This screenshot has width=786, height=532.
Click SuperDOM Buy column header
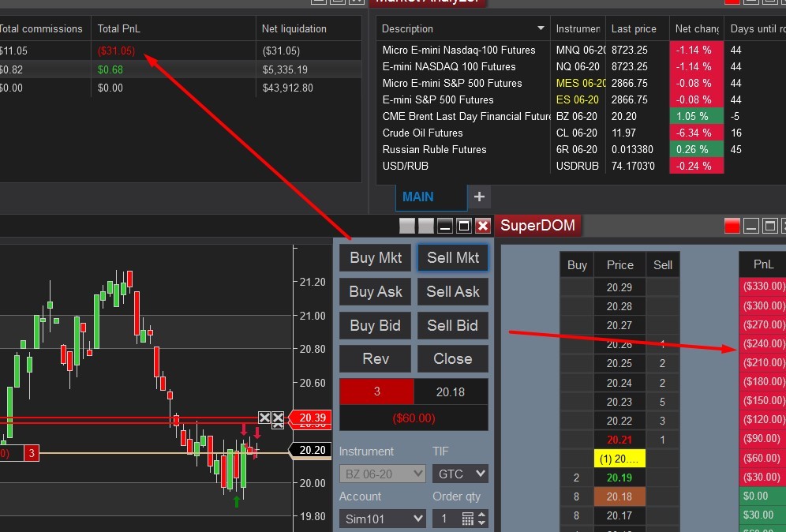577,264
